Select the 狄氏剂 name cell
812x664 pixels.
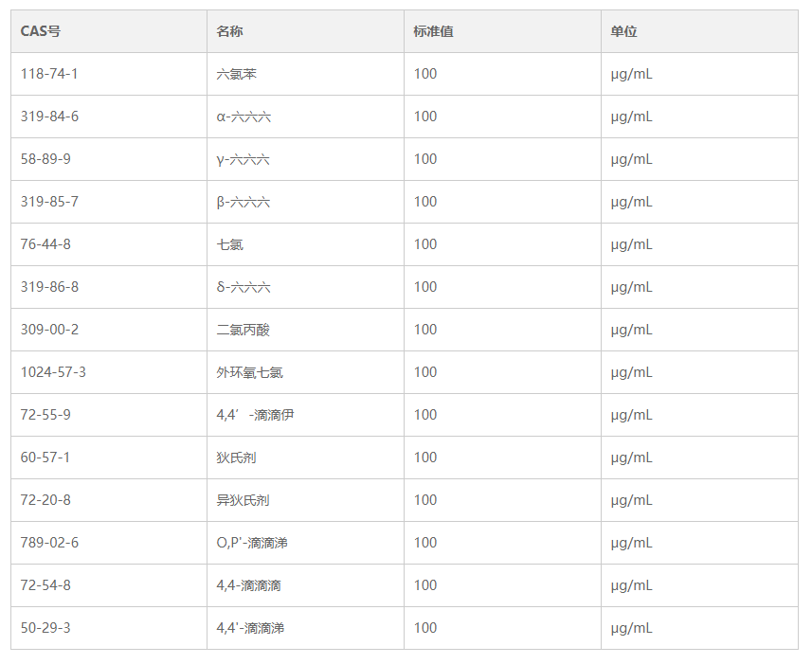236,458
